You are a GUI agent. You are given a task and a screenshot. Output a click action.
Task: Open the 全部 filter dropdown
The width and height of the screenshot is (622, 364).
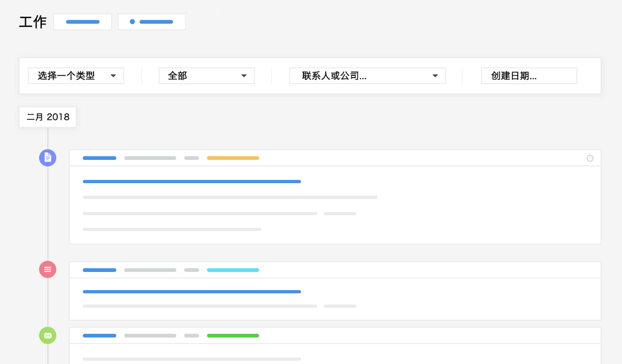(x=207, y=76)
